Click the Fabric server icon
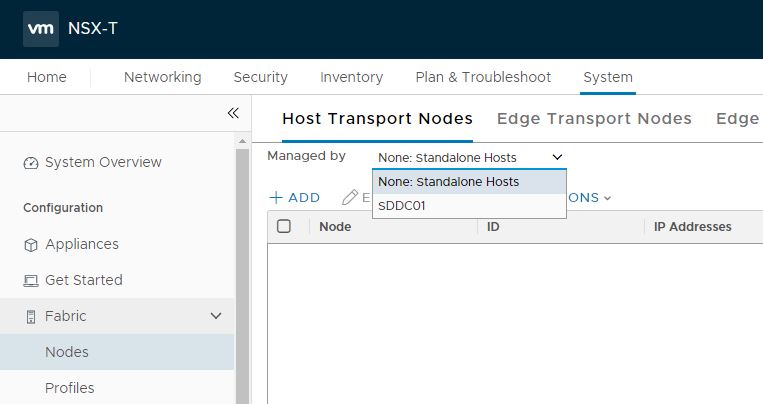The width and height of the screenshot is (763, 404). (31, 317)
